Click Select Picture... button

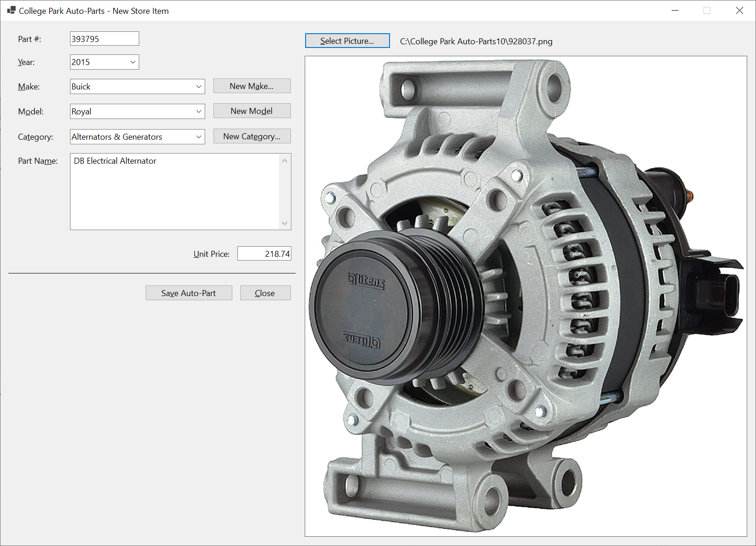347,41
